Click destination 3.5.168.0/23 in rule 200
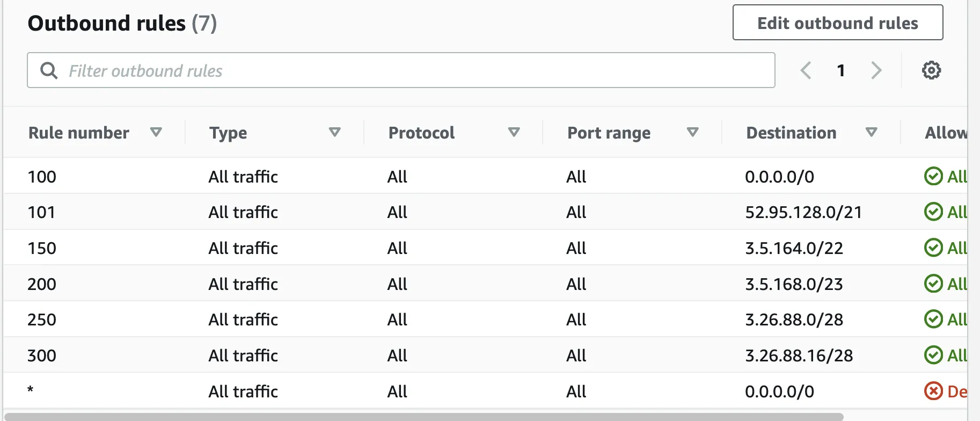This screenshot has height=421, width=980. pos(794,284)
